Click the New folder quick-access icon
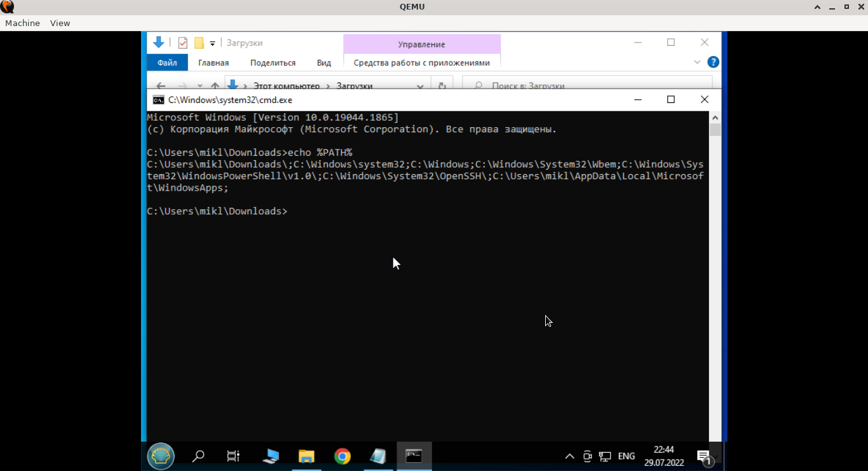Viewport: 868px width, 471px height. coord(199,43)
